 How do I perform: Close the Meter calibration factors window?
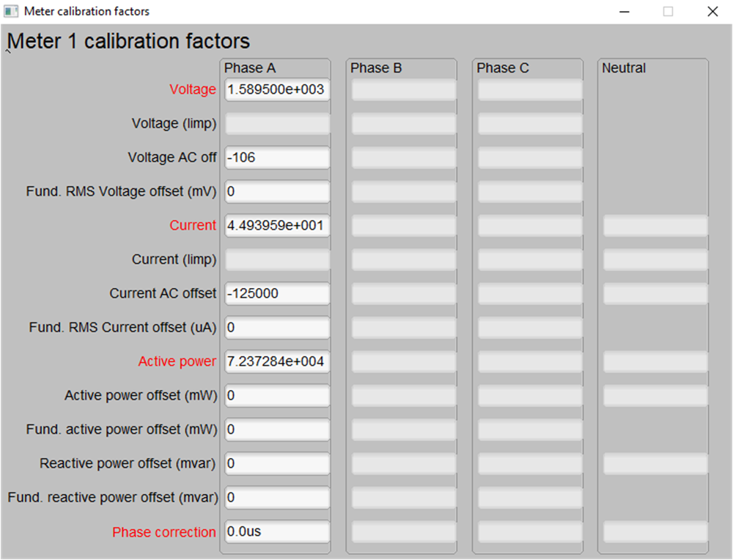pyautogui.click(x=712, y=12)
